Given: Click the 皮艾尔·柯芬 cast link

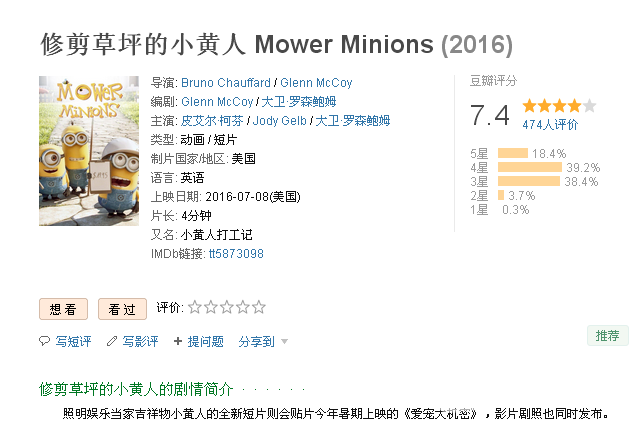Looking at the screenshot, I should (x=212, y=121).
